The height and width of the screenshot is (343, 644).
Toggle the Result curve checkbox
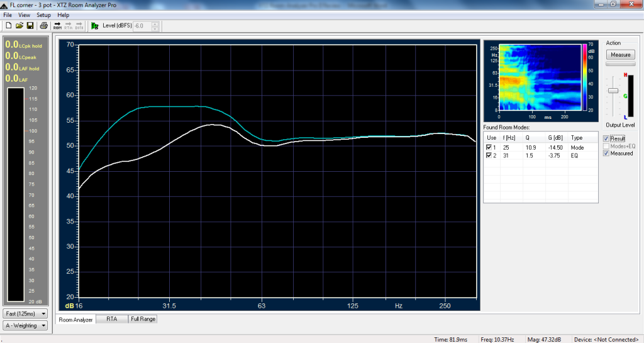coord(606,138)
